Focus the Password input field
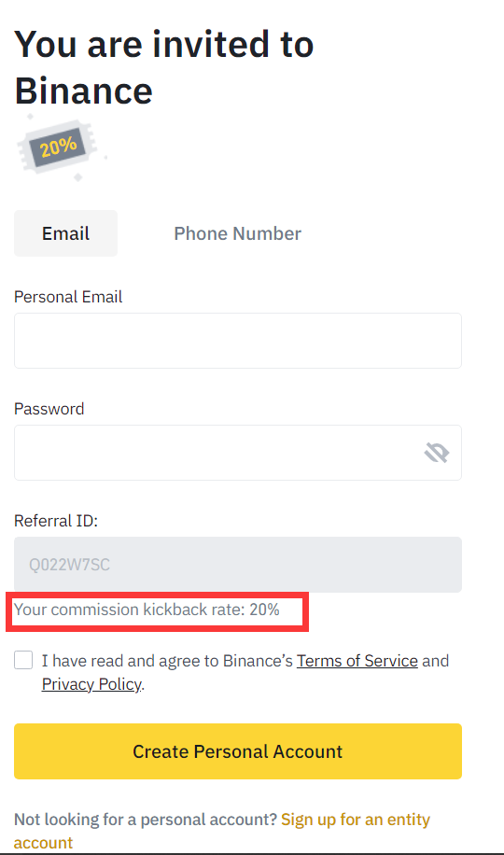This screenshot has width=504, height=855. point(238,453)
